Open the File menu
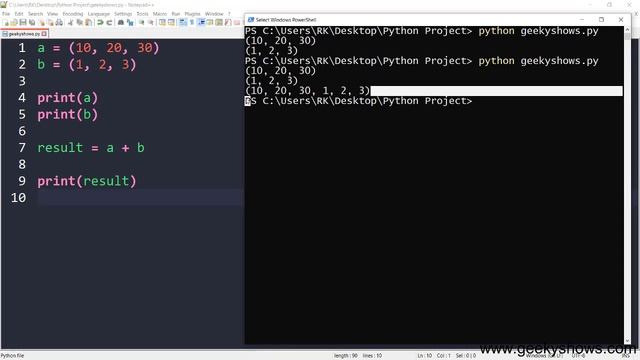The width and height of the screenshot is (640, 360). click(x=6, y=14)
